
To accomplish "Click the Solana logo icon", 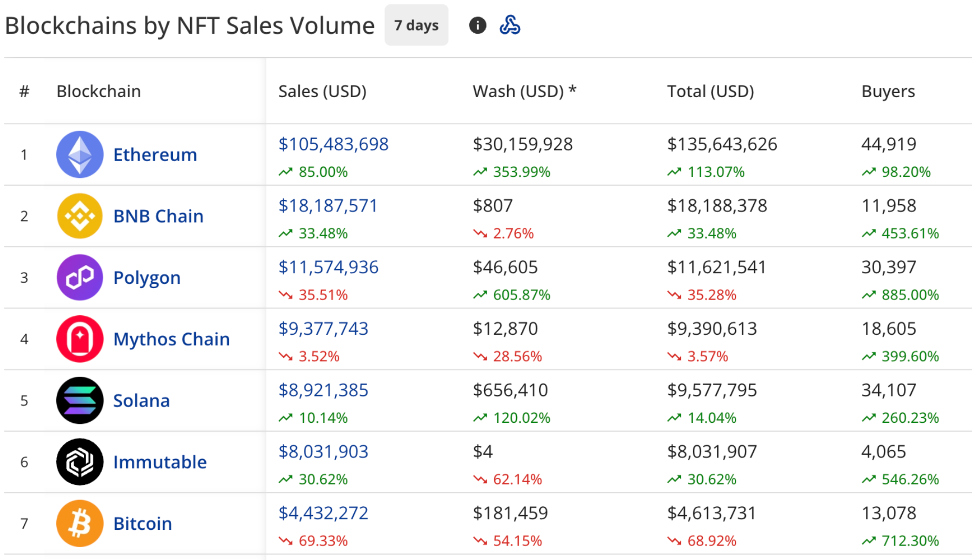I will click(x=80, y=400).
